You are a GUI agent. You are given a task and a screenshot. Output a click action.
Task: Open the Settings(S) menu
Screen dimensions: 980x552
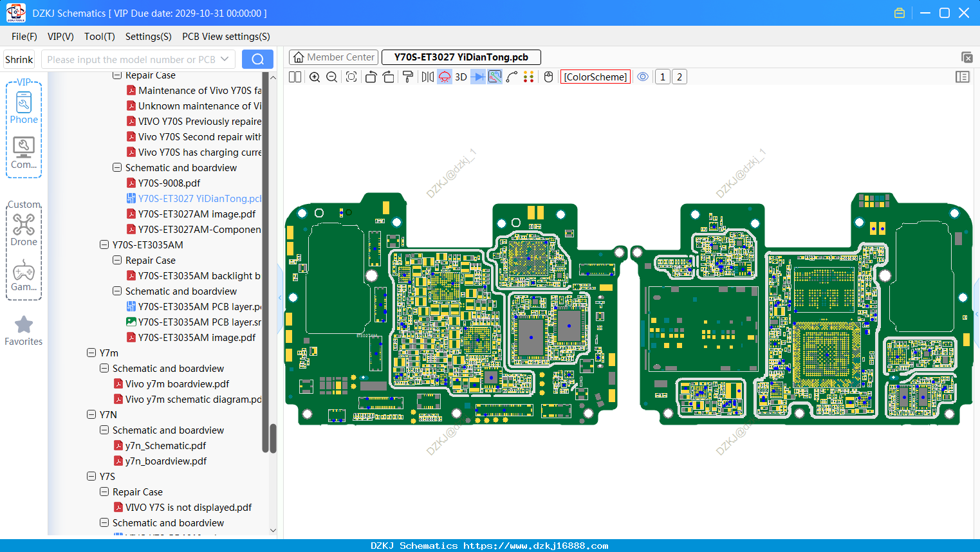pos(149,37)
